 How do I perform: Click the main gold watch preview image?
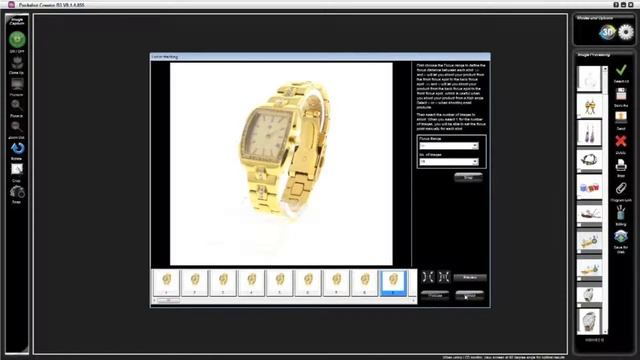point(281,164)
